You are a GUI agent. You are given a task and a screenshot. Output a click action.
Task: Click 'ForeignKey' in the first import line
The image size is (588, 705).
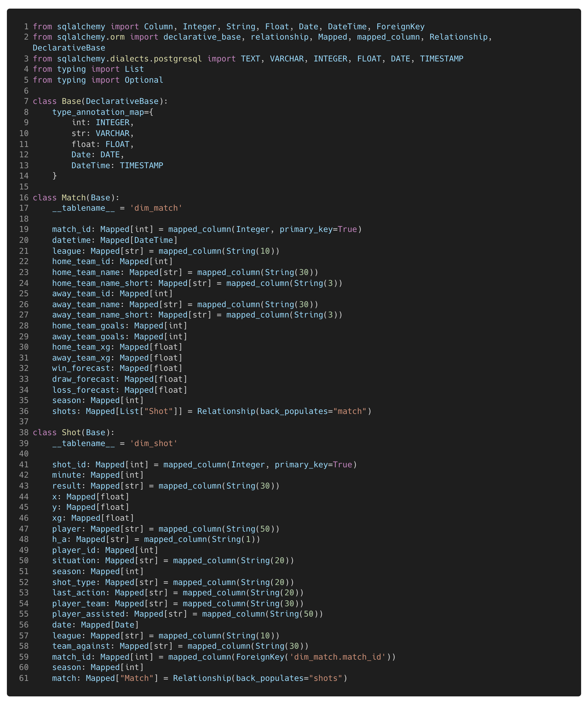click(x=400, y=26)
